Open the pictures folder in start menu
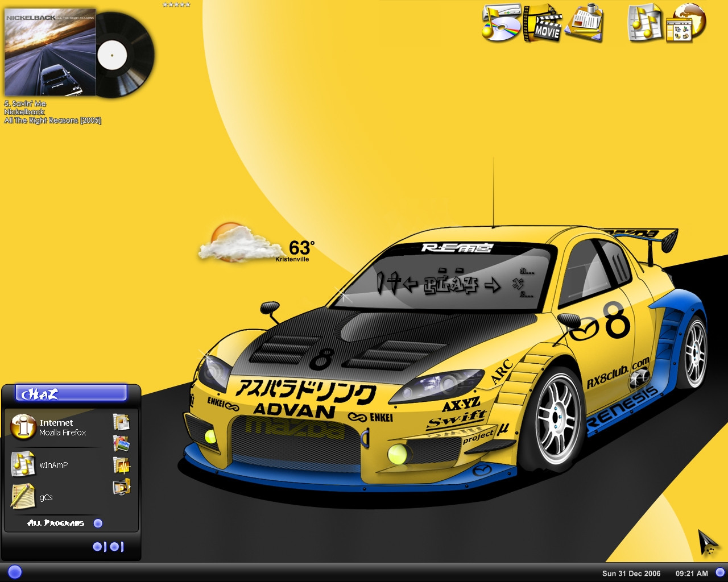This screenshot has width=728, height=582. click(121, 443)
